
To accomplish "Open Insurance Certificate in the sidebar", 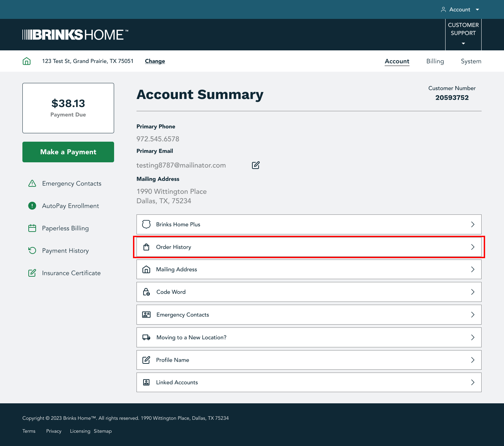I will pyautogui.click(x=71, y=273).
